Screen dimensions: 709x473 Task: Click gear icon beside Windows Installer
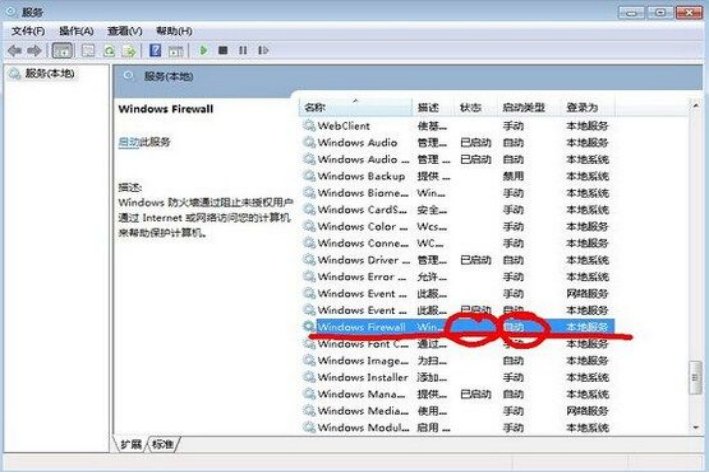click(309, 377)
